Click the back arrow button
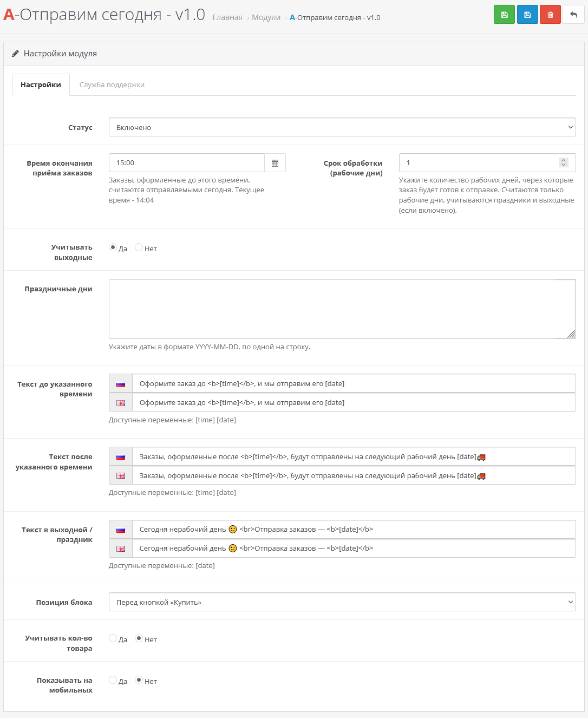Viewport: 588px width, 718px height. 573,15
